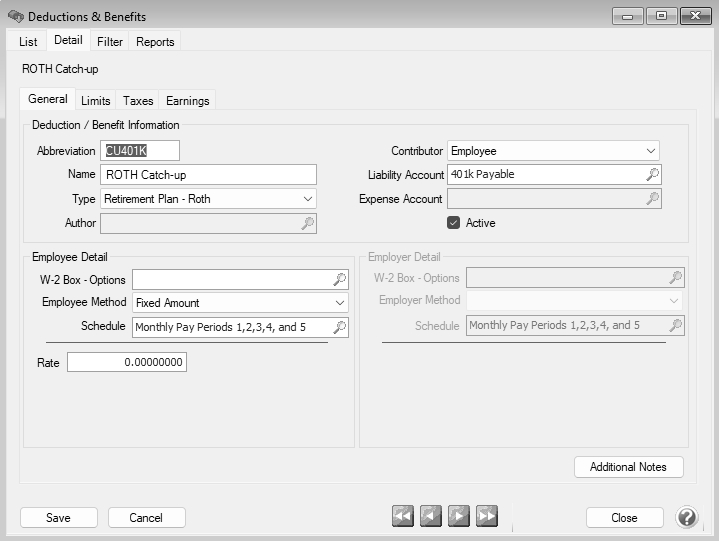Click the Save button
Screen dimensions: 719x541
coord(59,518)
